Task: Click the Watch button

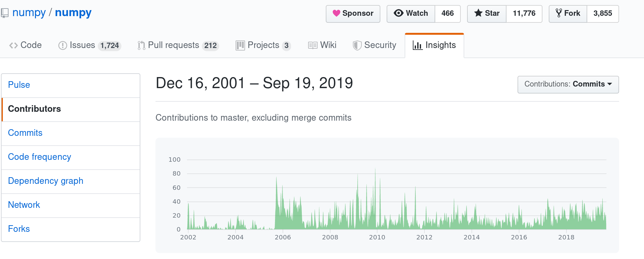Action: pos(411,14)
